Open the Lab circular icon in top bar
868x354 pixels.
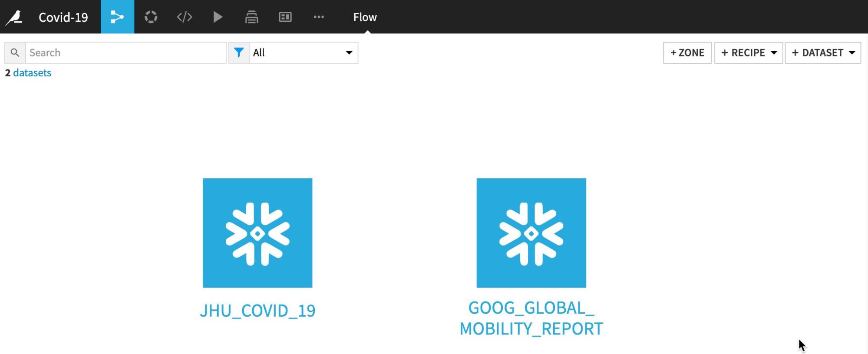pos(151,17)
